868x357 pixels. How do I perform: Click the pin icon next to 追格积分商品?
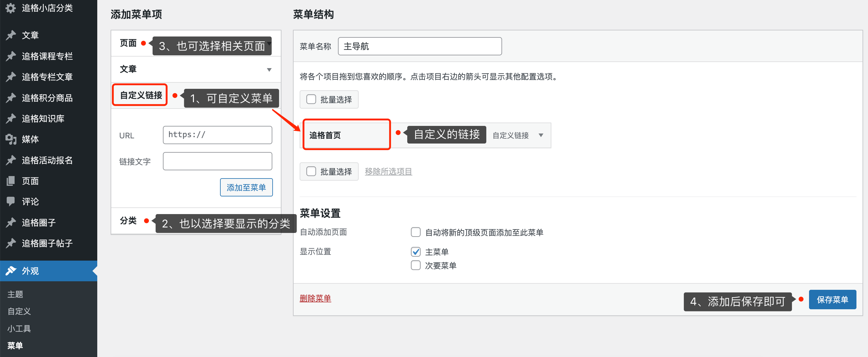coord(11,98)
